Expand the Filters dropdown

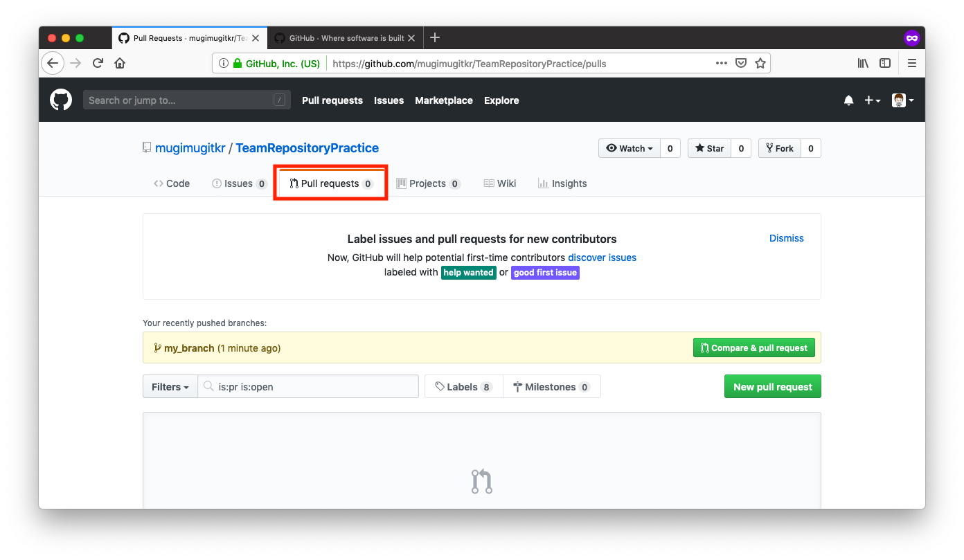[170, 387]
